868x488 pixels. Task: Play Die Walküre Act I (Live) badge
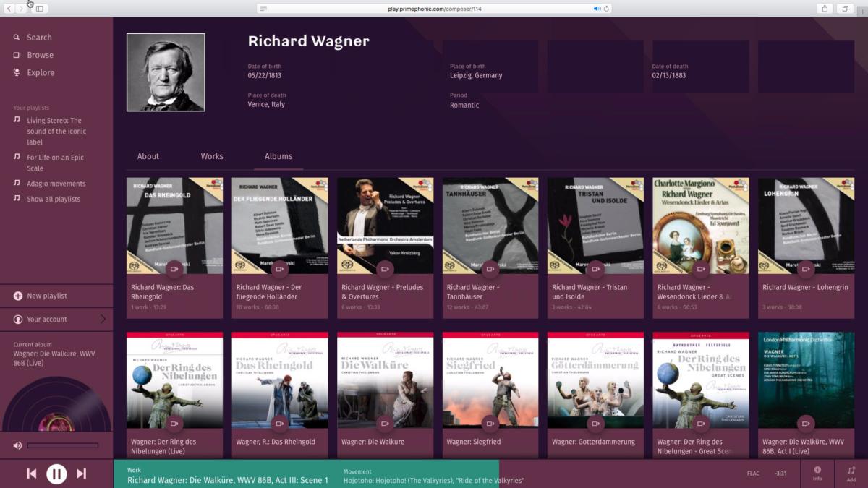806,424
